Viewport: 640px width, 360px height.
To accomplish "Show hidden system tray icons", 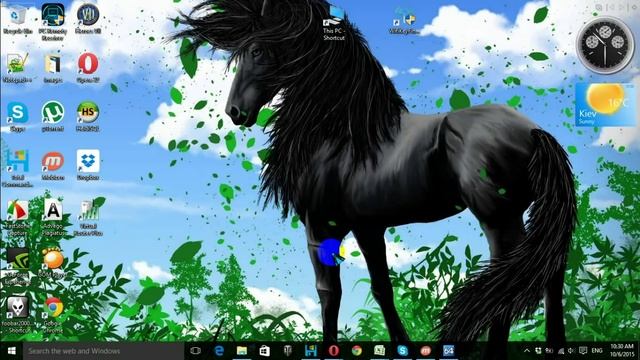I will point(527,351).
